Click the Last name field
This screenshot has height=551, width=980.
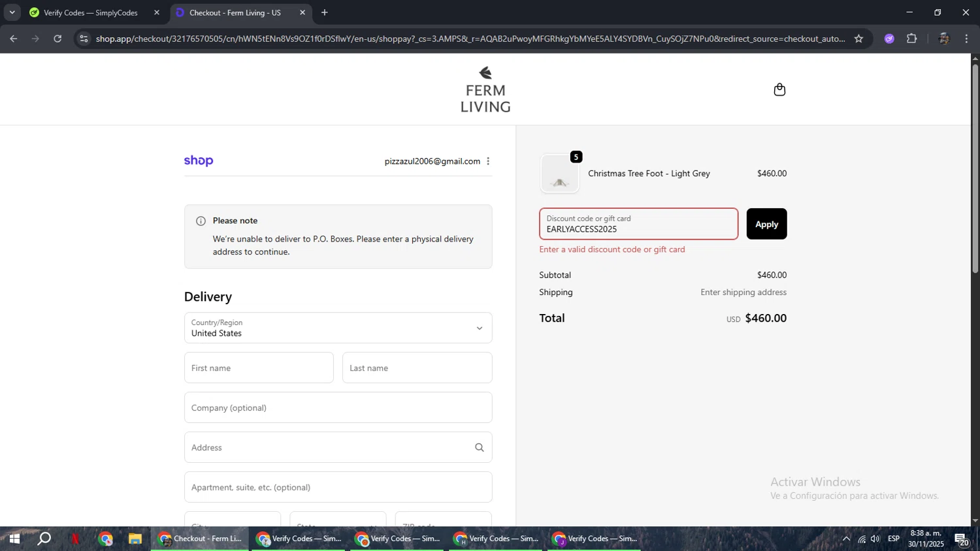pyautogui.click(x=417, y=368)
